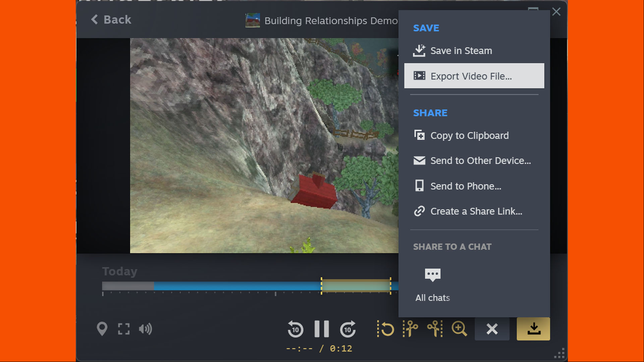Open save/share menu with the yellow download button

pyautogui.click(x=533, y=329)
